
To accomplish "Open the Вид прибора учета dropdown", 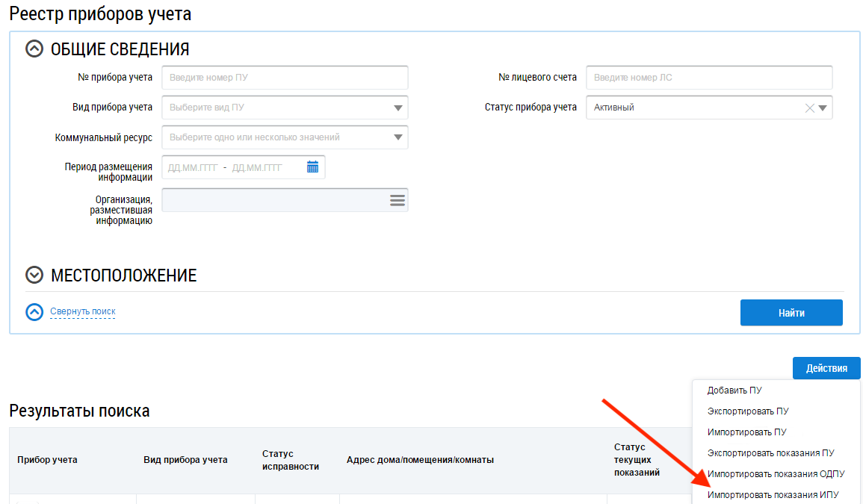I will click(285, 108).
